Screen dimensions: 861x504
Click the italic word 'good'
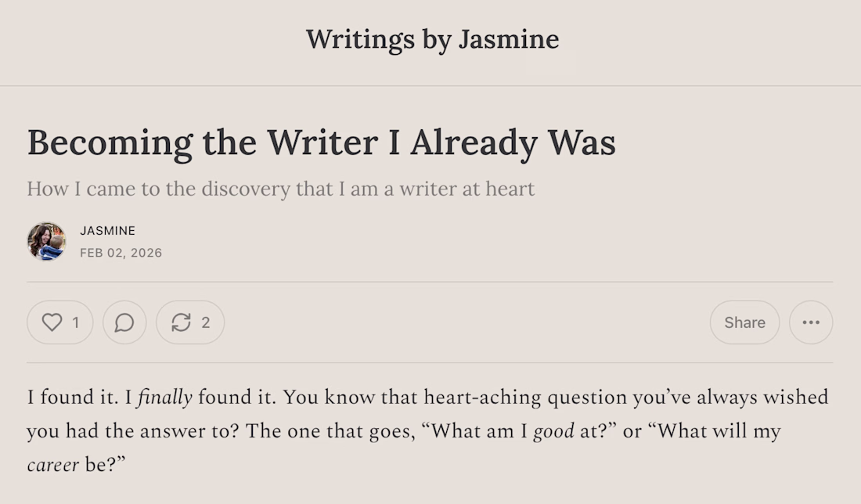553,432
